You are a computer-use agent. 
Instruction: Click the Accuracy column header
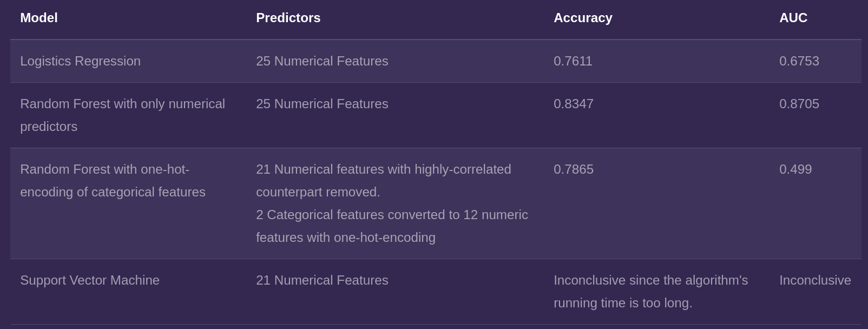(x=583, y=18)
